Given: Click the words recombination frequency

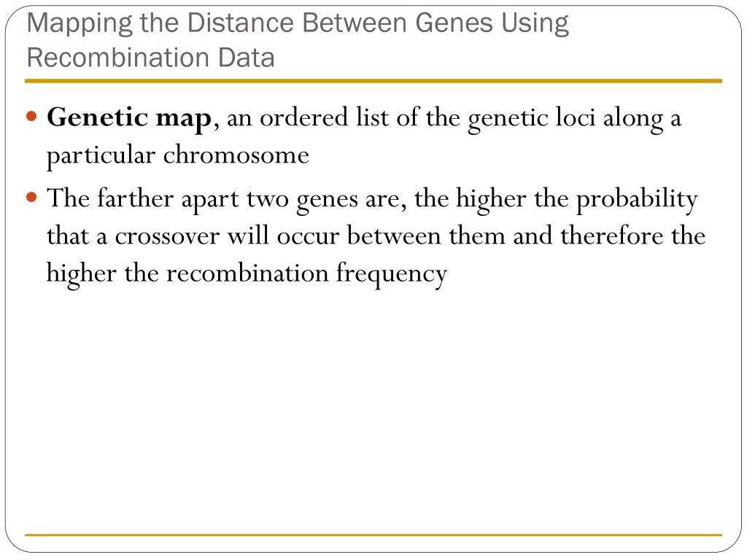Looking at the screenshot, I should (306, 275).
